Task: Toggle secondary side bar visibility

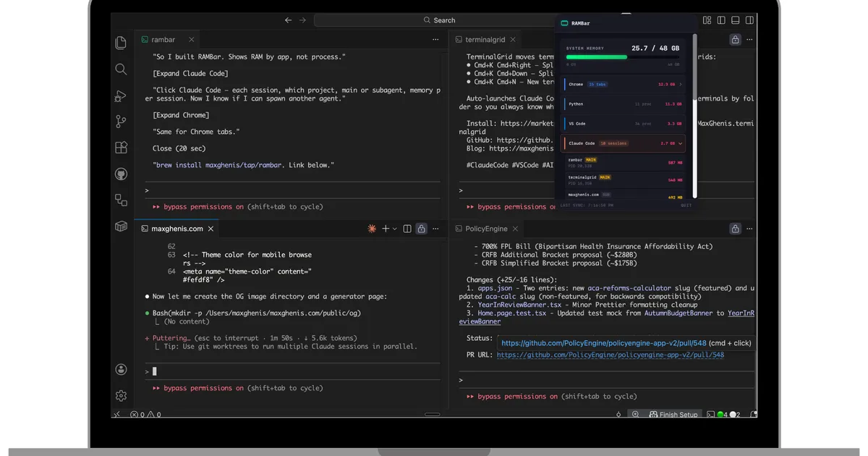Action: [x=750, y=20]
